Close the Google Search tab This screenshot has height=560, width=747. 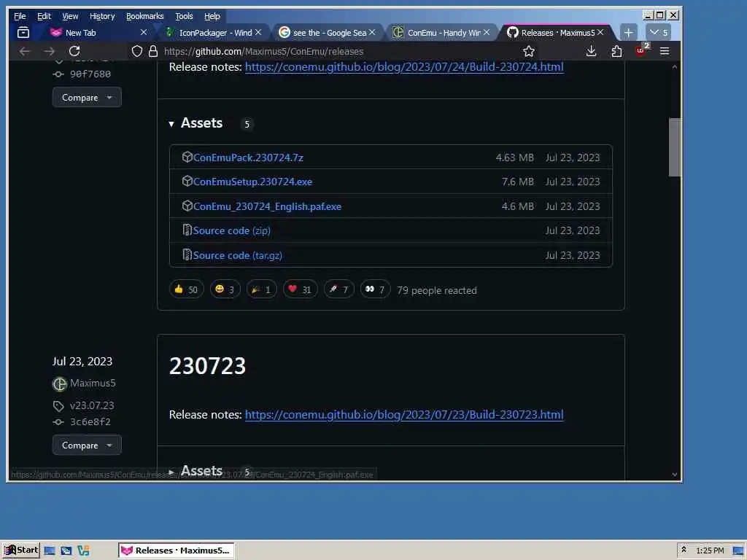point(372,32)
